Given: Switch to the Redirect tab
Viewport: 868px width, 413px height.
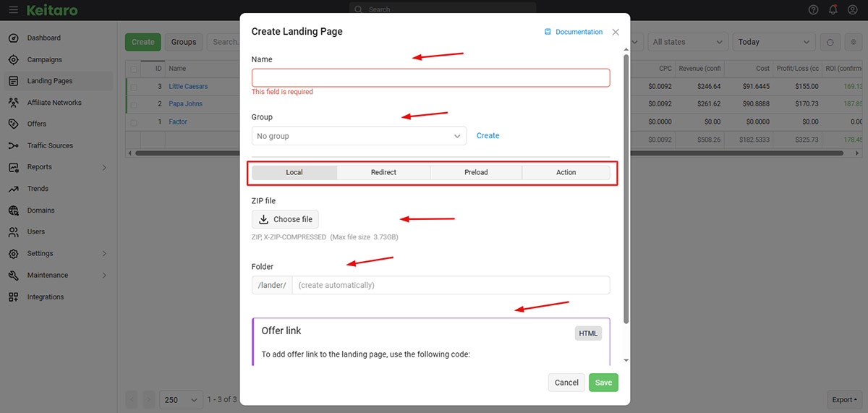Looking at the screenshot, I should click(383, 173).
